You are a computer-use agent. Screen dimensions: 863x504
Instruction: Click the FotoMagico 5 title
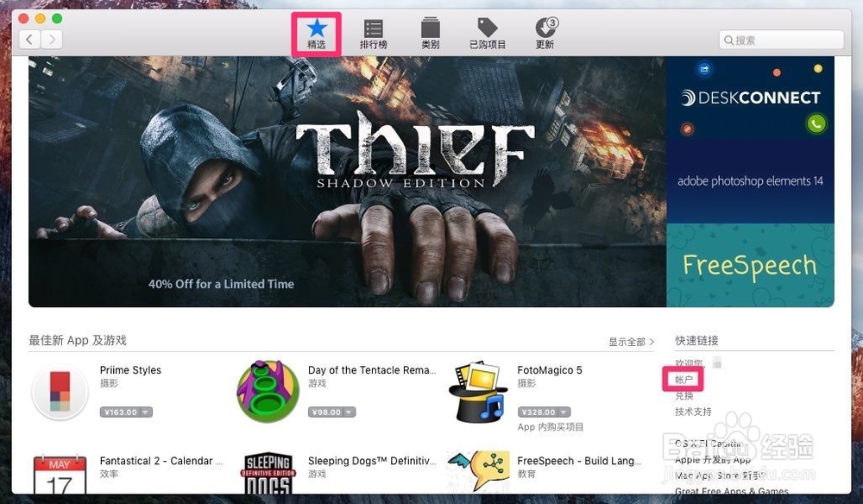pos(549,370)
